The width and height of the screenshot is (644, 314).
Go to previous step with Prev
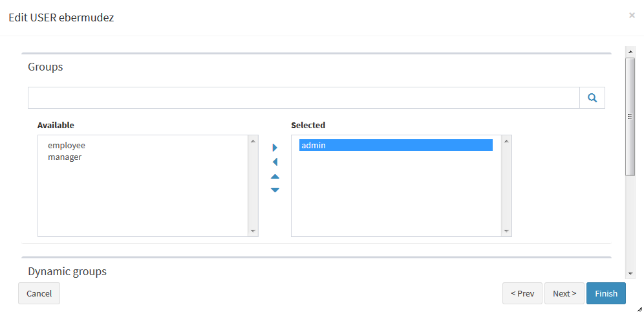coord(522,293)
